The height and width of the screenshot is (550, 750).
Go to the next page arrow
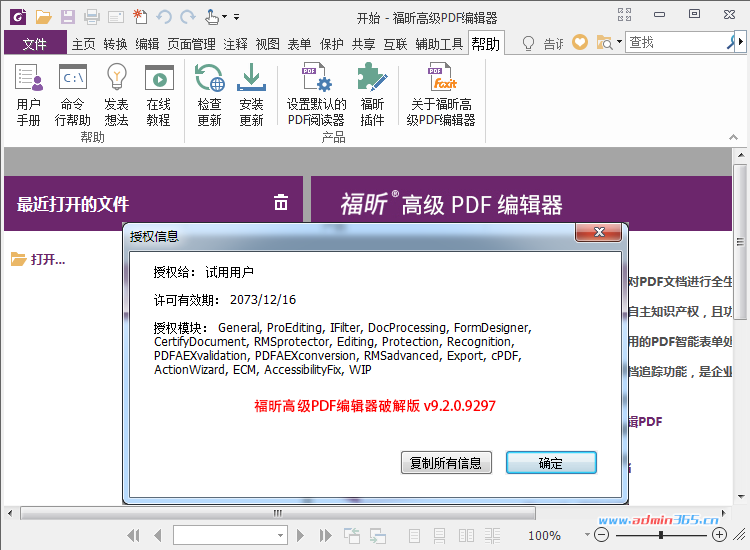(300, 535)
